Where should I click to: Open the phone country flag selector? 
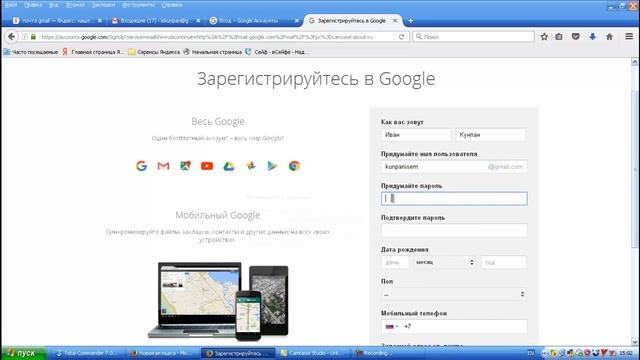(391, 326)
